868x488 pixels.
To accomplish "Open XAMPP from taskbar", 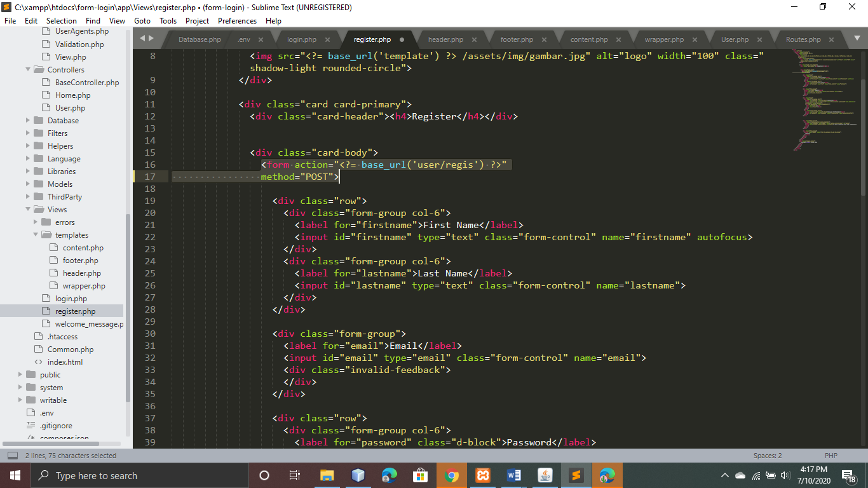I will pyautogui.click(x=483, y=475).
